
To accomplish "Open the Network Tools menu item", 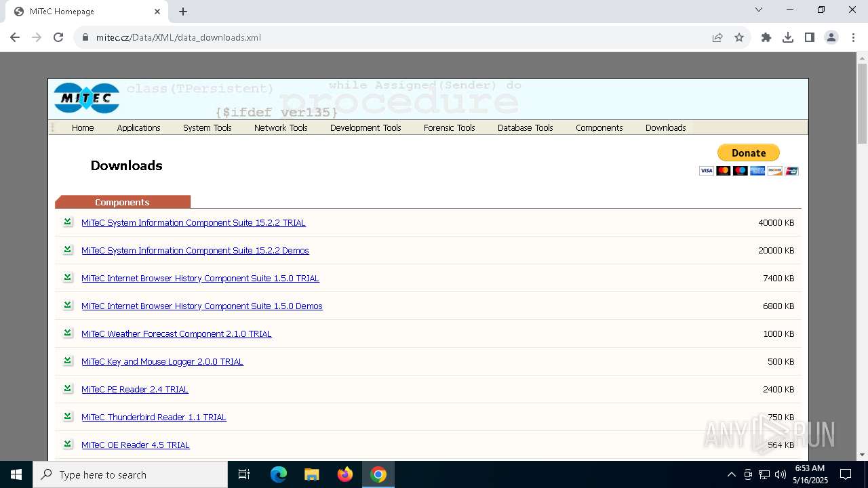I will [281, 127].
